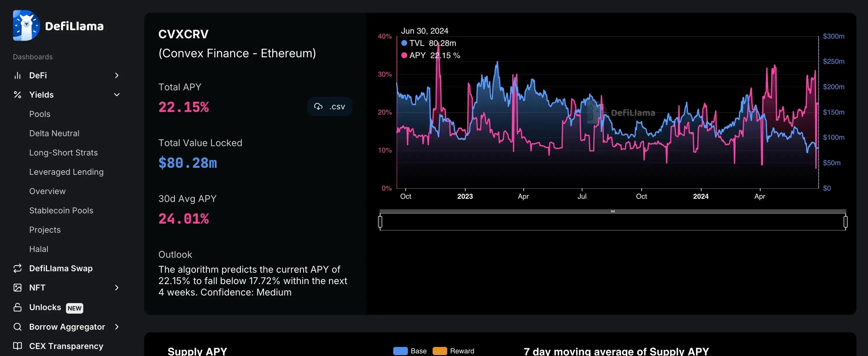Open the Projects page
868x356 pixels.
tap(45, 230)
